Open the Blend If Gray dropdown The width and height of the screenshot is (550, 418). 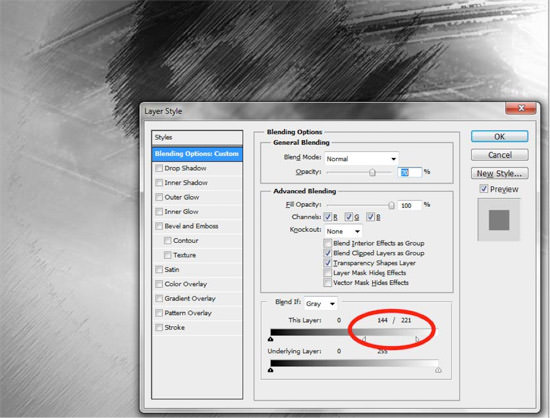320,304
